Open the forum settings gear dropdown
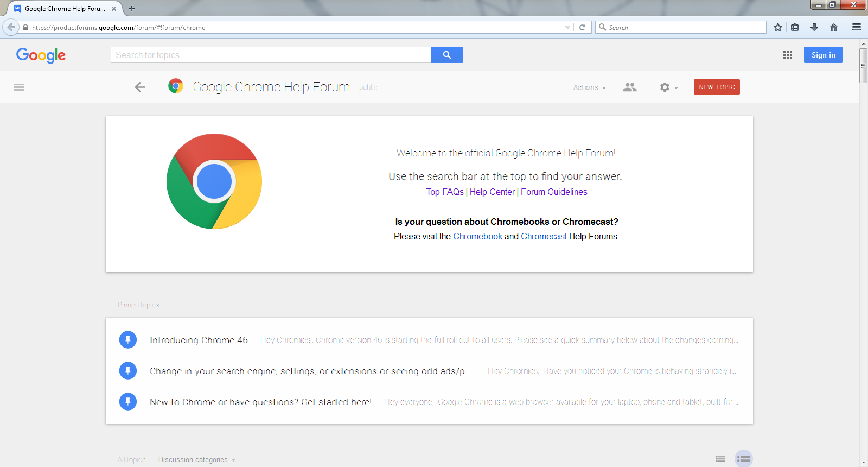 (x=669, y=87)
